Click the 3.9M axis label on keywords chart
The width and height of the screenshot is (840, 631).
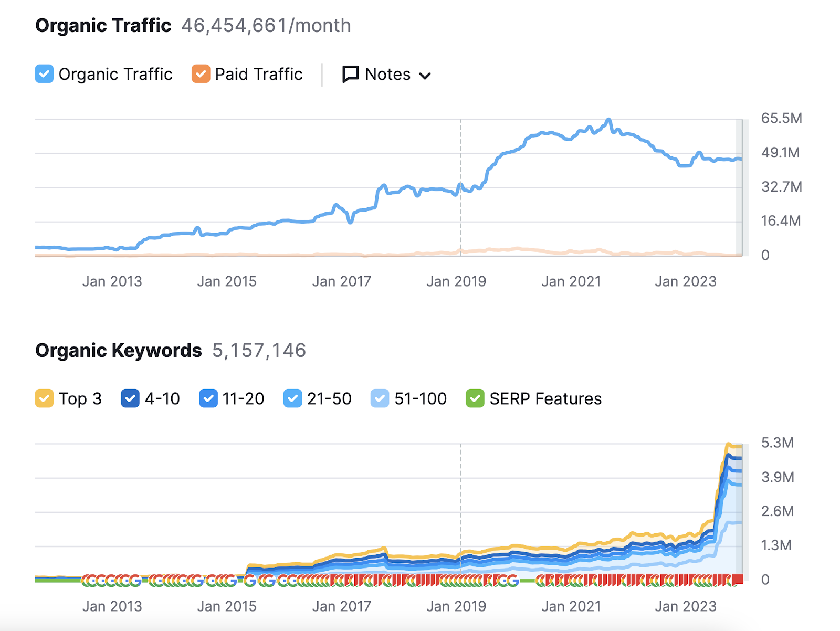(x=778, y=477)
